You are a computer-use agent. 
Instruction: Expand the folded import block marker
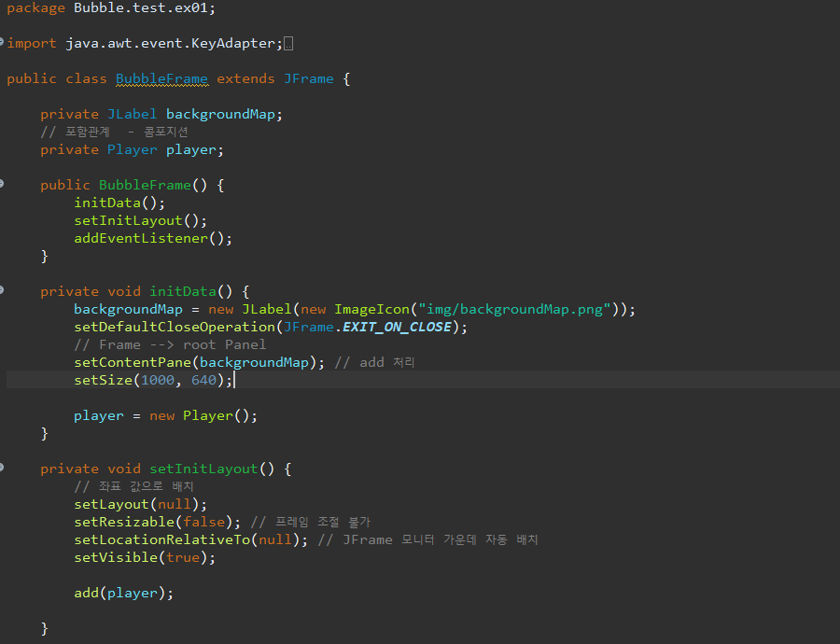[2, 41]
